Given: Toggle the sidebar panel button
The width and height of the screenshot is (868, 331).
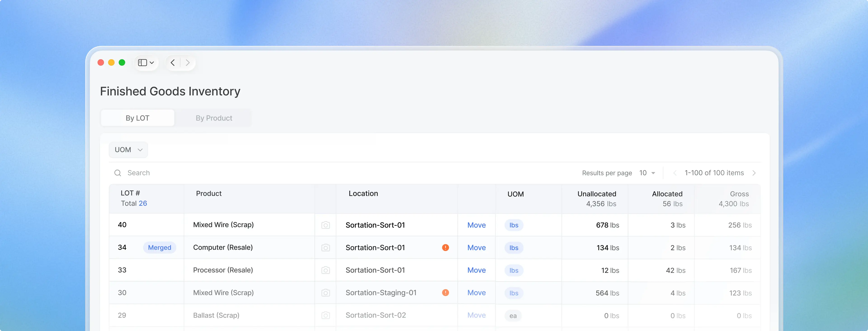Looking at the screenshot, I should [x=146, y=63].
